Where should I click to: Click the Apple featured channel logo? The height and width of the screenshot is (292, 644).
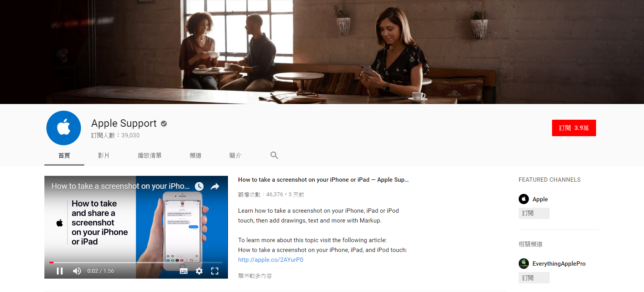point(524,199)
